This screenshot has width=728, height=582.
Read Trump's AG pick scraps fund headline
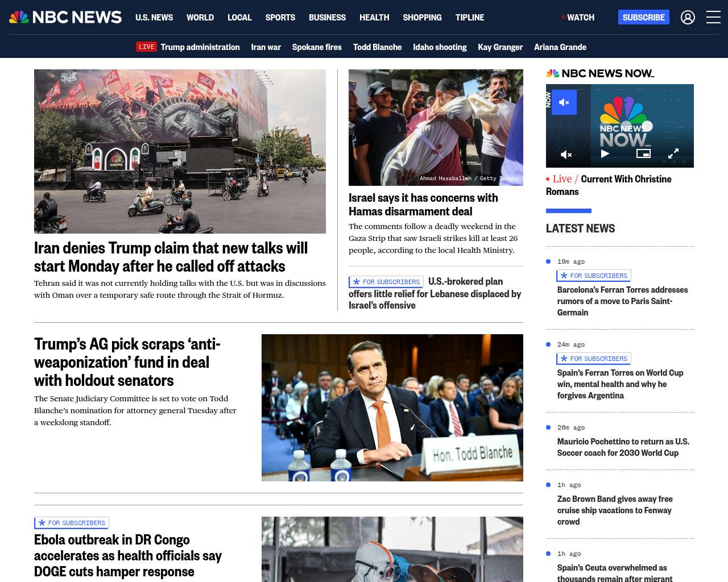pos(127,362)
